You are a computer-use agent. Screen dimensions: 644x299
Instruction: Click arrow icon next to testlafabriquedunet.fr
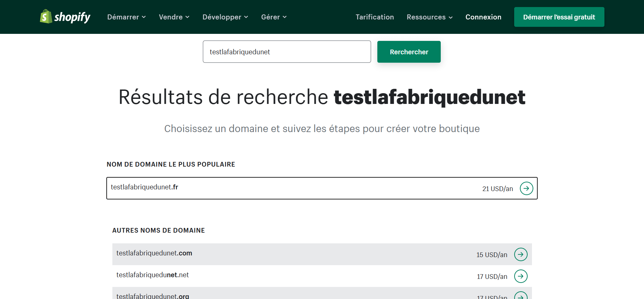point(526,188)
